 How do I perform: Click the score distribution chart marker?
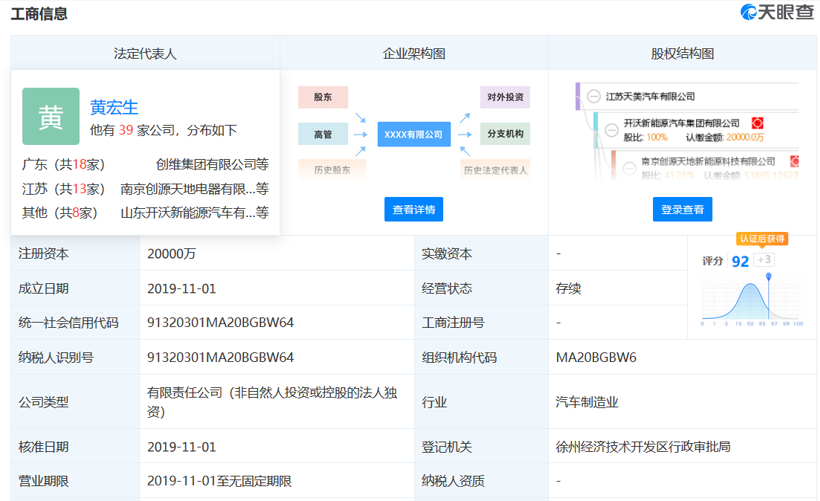pyautogui.click(x=768, y=276)
